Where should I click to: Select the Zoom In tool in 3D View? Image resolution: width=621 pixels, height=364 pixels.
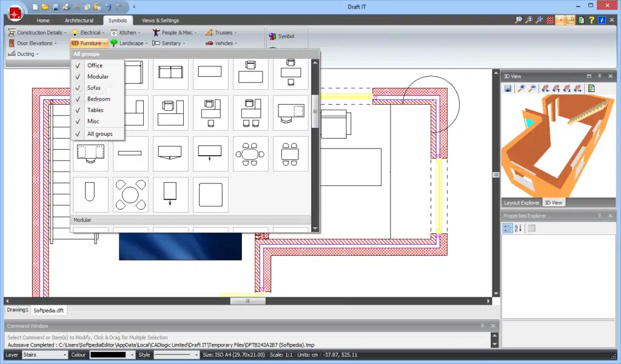(x=522, y=88)
